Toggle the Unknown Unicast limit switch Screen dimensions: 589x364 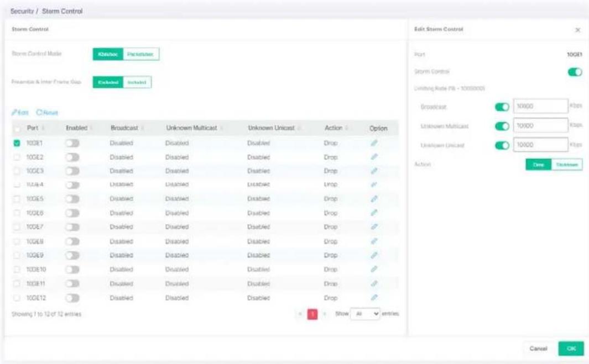502,145
